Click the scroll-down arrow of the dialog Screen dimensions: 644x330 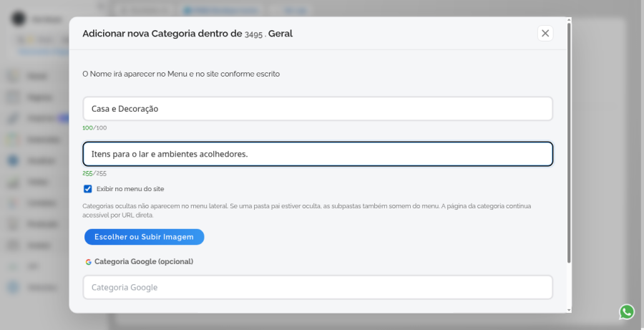[x=569, y=310]
